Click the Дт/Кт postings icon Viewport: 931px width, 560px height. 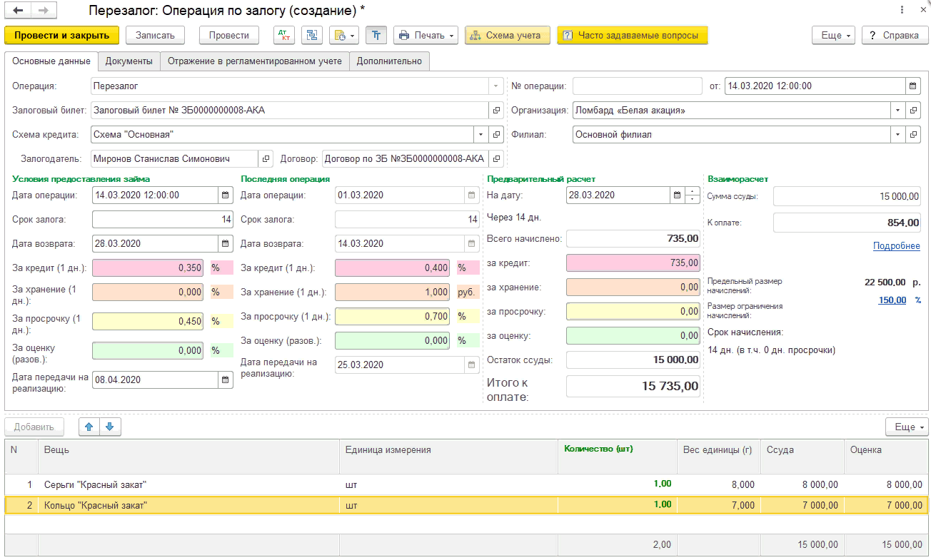pos(284,35)
